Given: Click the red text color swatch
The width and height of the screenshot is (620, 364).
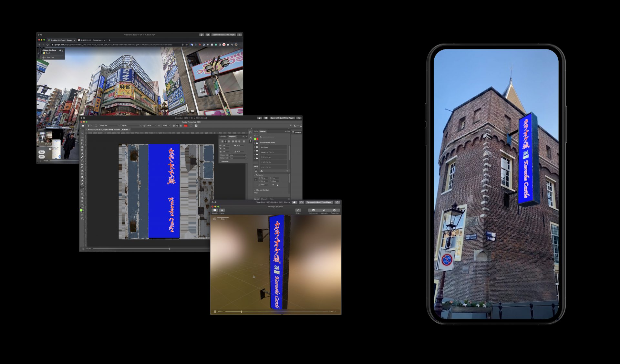Looking at the screenshot, I should 186,125.
